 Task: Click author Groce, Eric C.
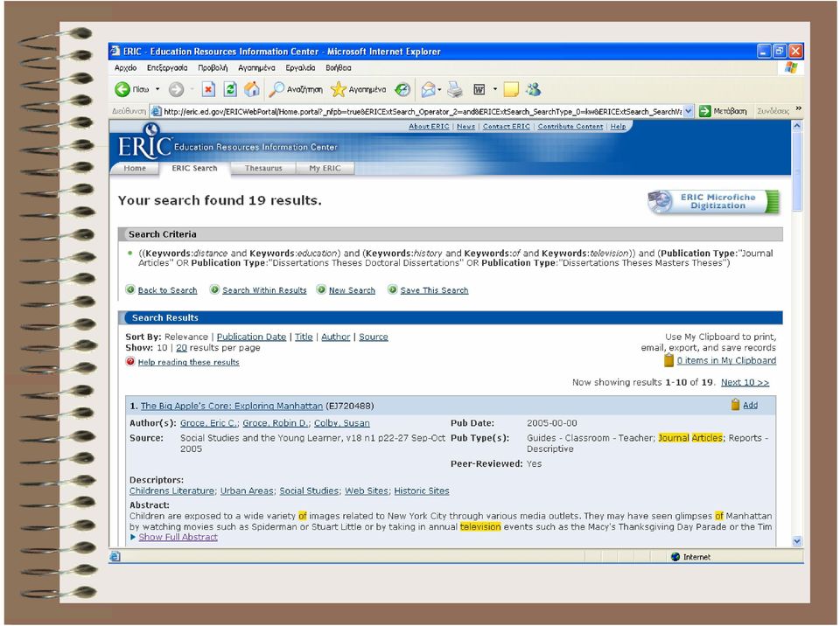point(209,423)
